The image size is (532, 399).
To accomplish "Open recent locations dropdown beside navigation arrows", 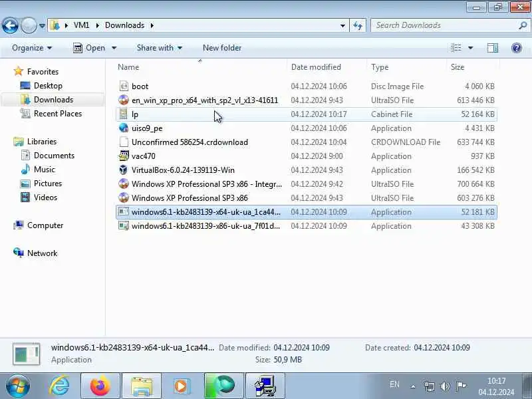I will [42, 25].
